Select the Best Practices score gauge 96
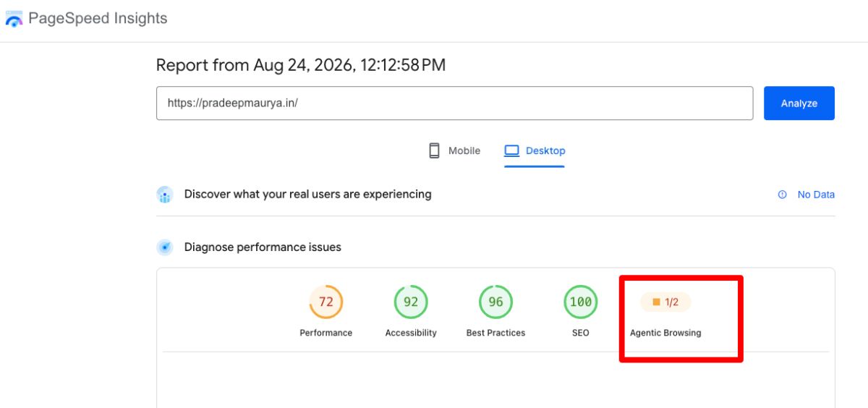 (x=495, y=302)
